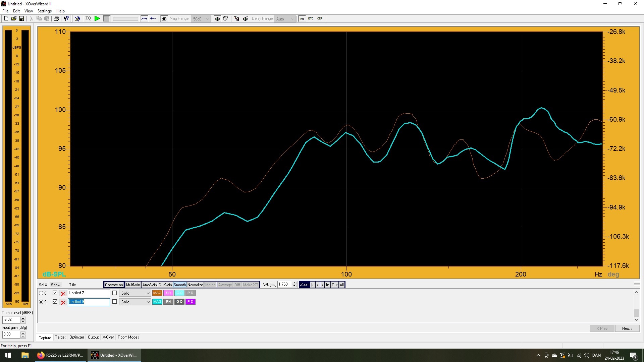
Task: Select the PIR toolbar mode
Action: [x=302, y=19]
